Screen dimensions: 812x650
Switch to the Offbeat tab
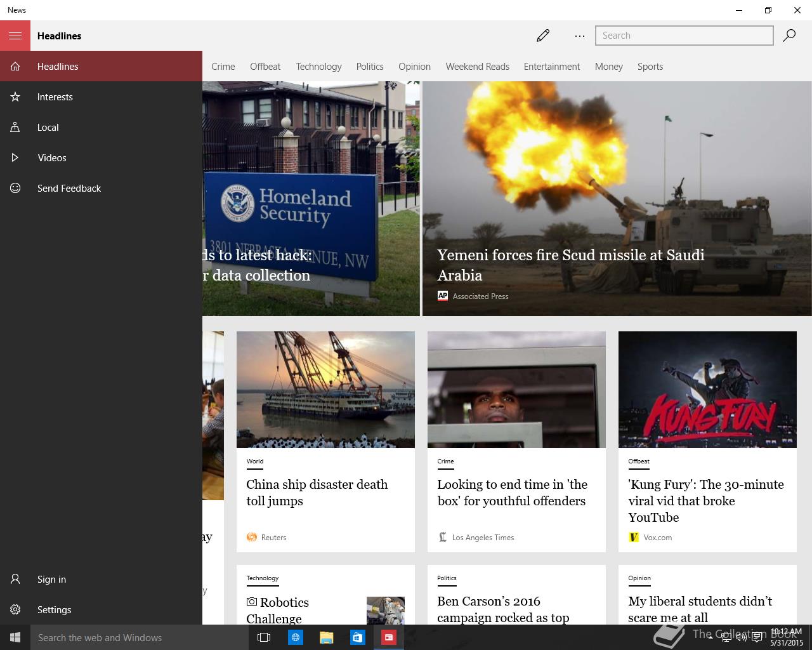[x=265, y=67]
